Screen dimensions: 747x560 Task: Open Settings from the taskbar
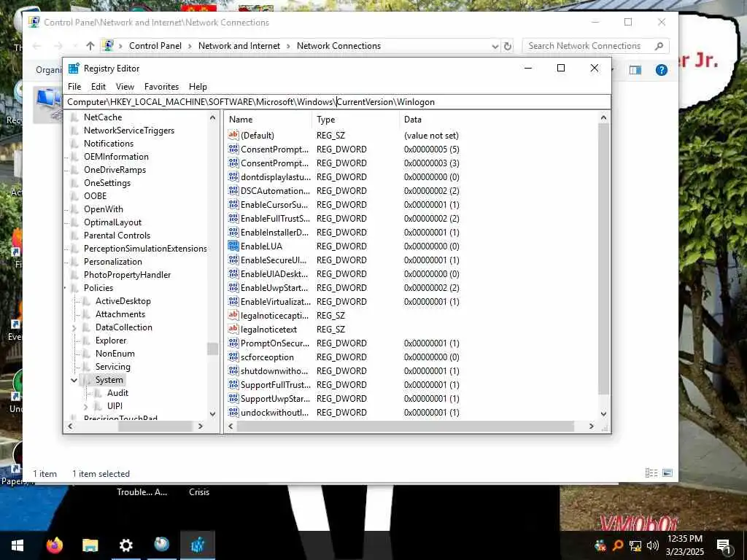125,545
